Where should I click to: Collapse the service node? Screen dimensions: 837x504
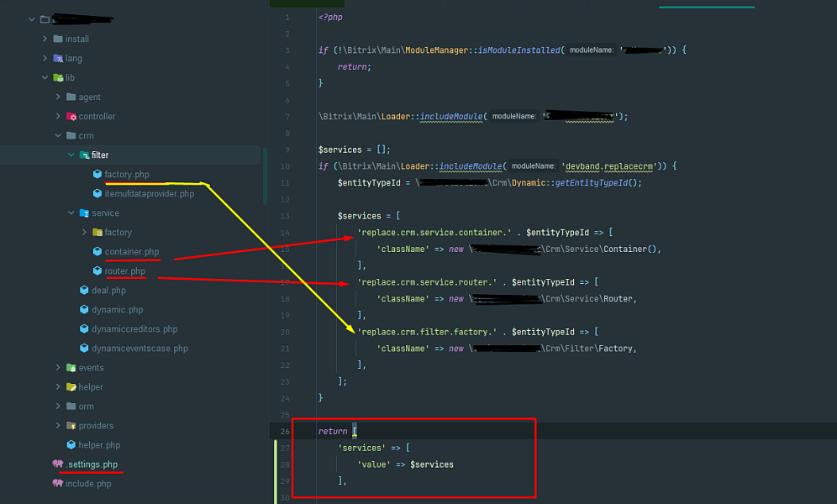click(x=71, y=213)
